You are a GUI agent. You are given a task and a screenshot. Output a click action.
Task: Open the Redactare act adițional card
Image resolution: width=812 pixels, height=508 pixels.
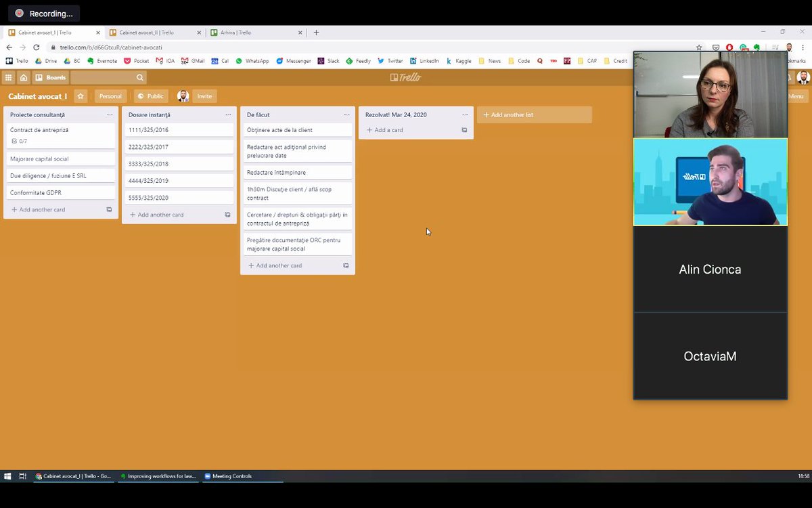[298, 151]
